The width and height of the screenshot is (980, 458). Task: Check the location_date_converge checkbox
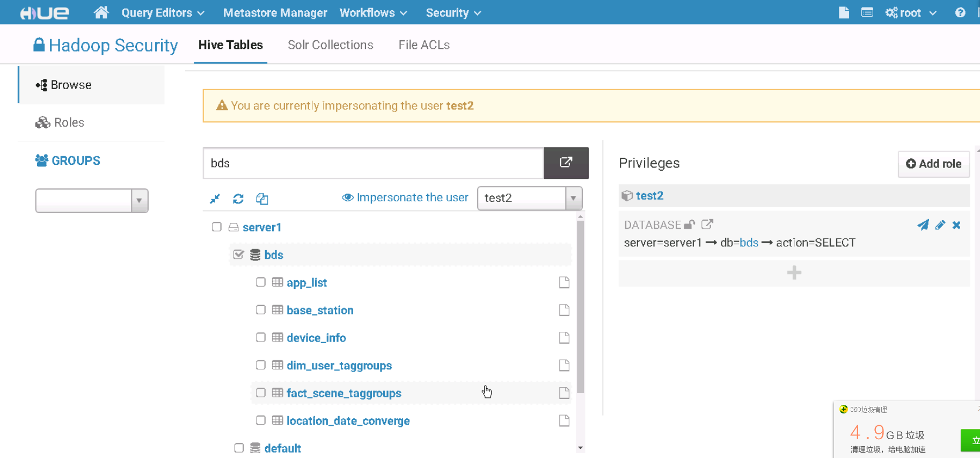[x=261, y=420]
